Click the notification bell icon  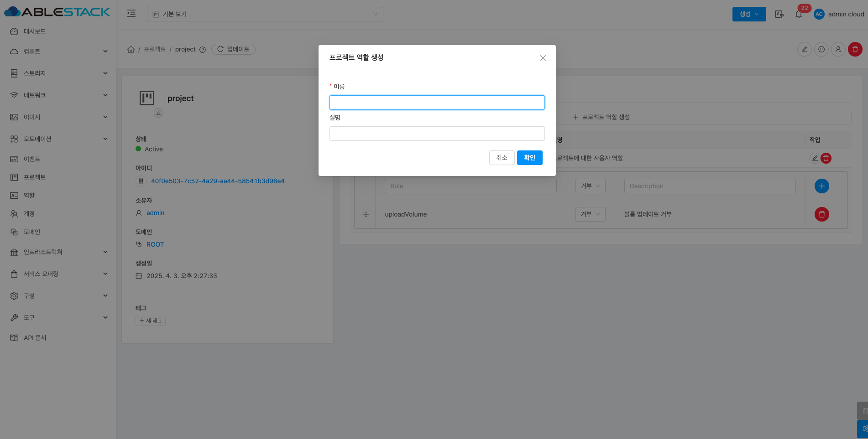[x=798, y=15]
